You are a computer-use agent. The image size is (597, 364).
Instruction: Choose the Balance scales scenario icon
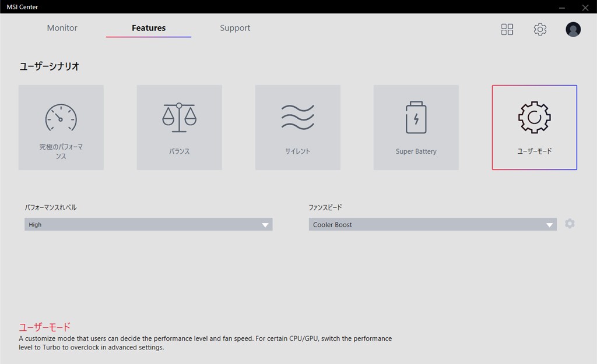click(x=179, y=118)
